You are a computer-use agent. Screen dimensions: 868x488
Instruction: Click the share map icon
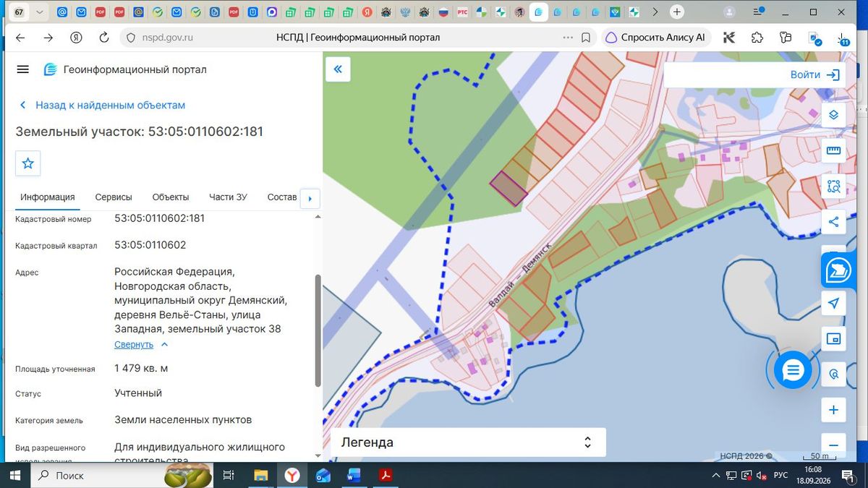[833, 222]
